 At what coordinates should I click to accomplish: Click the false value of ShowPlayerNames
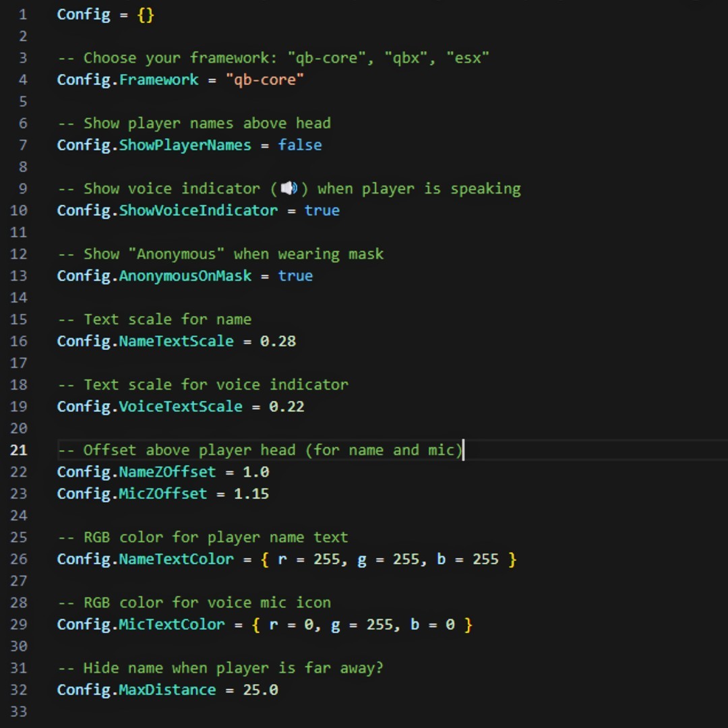click(x=300, y=145)
